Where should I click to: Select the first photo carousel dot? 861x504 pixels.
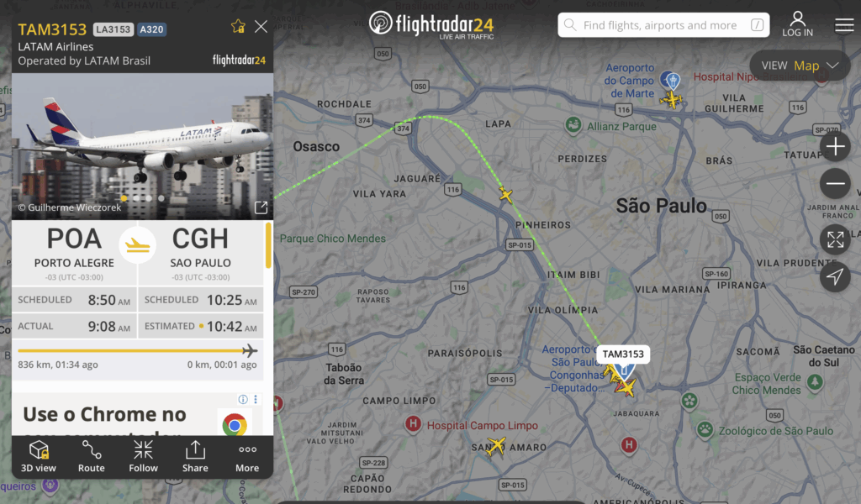tap(124, 198)
